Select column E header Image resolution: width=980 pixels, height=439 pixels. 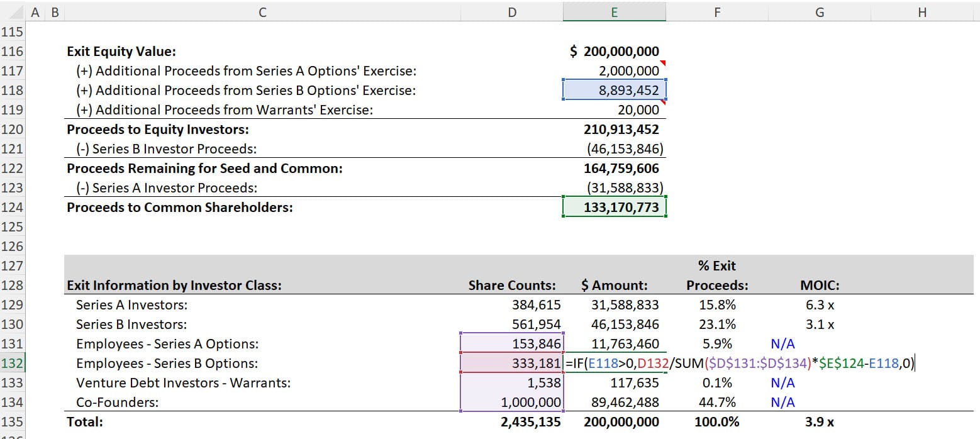(614, 12)
